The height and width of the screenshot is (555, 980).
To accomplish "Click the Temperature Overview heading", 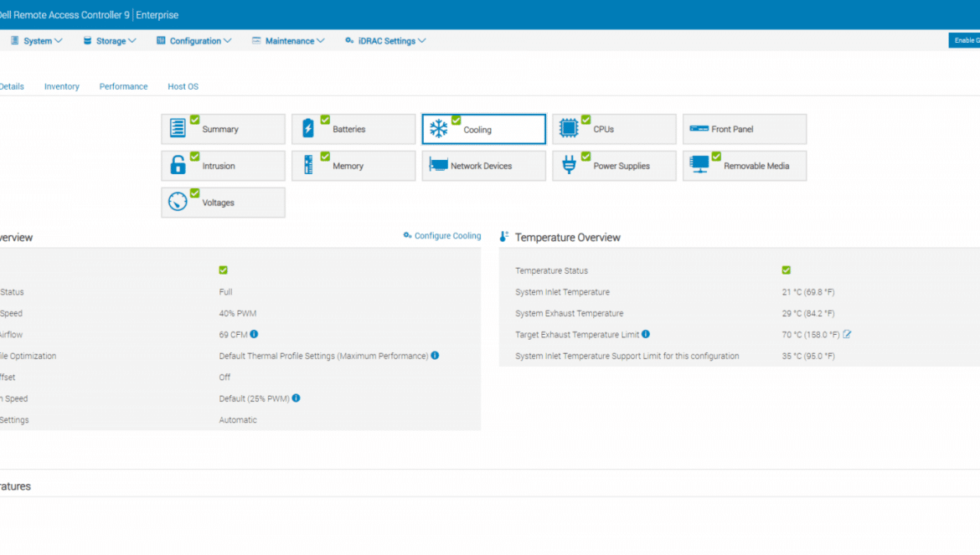I will (x=568, y=237).
